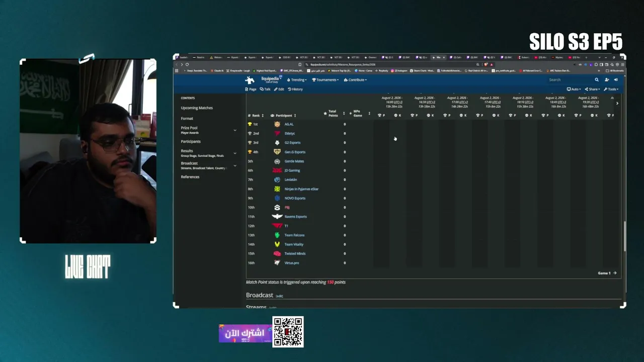Click the Virtus.pro team logo
Image resolution: width=644 pixels, height=362 pixels.
pos(277,263)
